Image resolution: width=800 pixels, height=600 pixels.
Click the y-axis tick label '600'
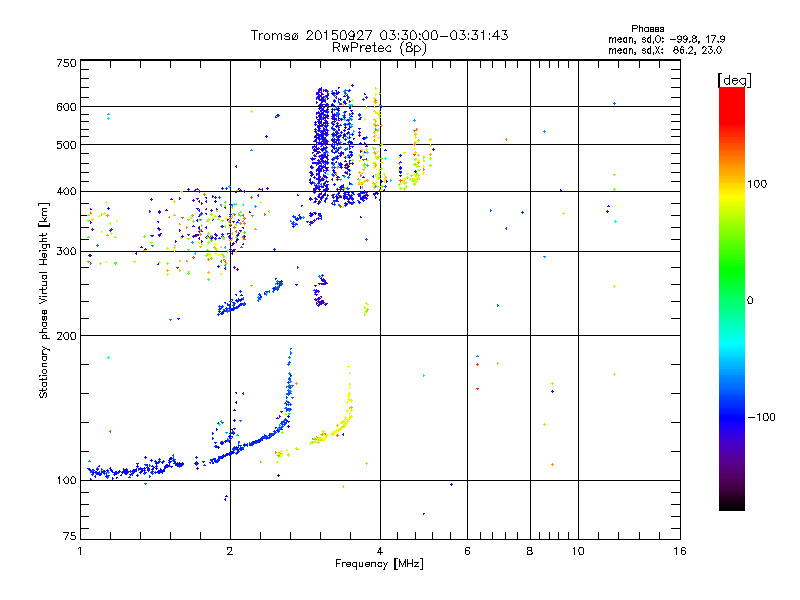(x=67, y=107)
